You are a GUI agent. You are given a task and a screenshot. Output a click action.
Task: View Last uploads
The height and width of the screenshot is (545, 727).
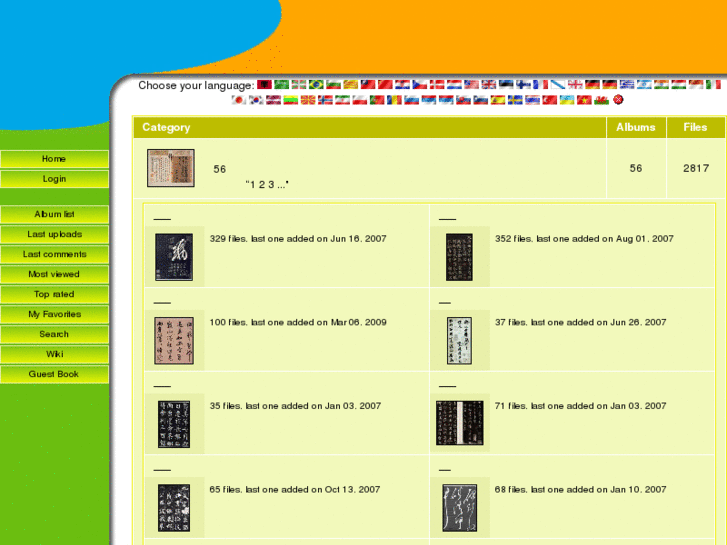point(54,234)
